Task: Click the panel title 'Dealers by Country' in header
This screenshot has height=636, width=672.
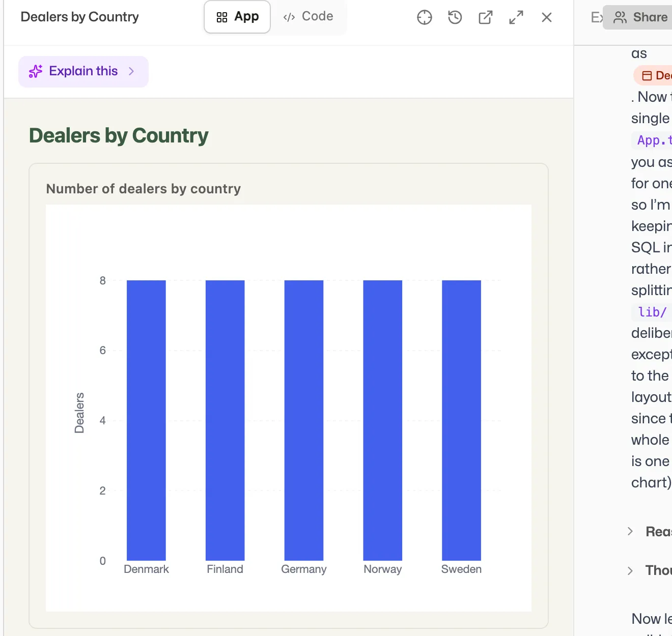Action: 80,17
